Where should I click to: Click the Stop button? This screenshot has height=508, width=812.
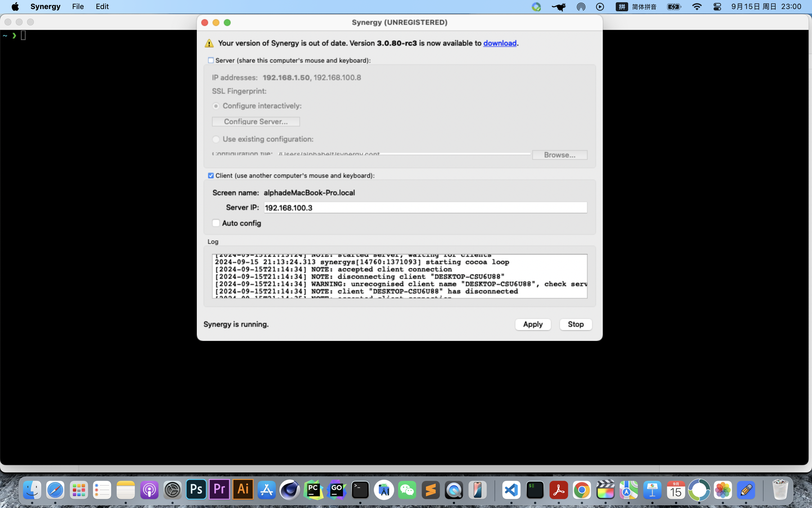coord(576,324)
